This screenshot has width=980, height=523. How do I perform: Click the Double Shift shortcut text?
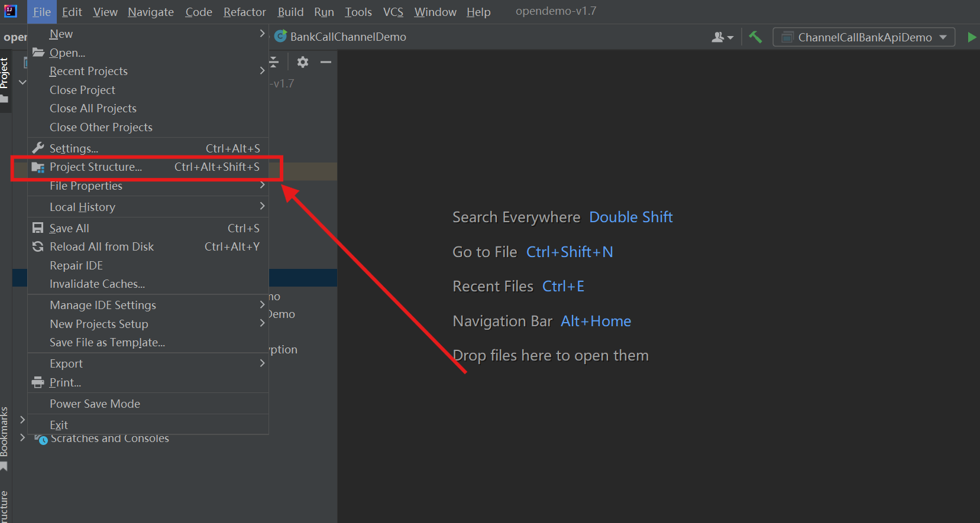(631, 217)
